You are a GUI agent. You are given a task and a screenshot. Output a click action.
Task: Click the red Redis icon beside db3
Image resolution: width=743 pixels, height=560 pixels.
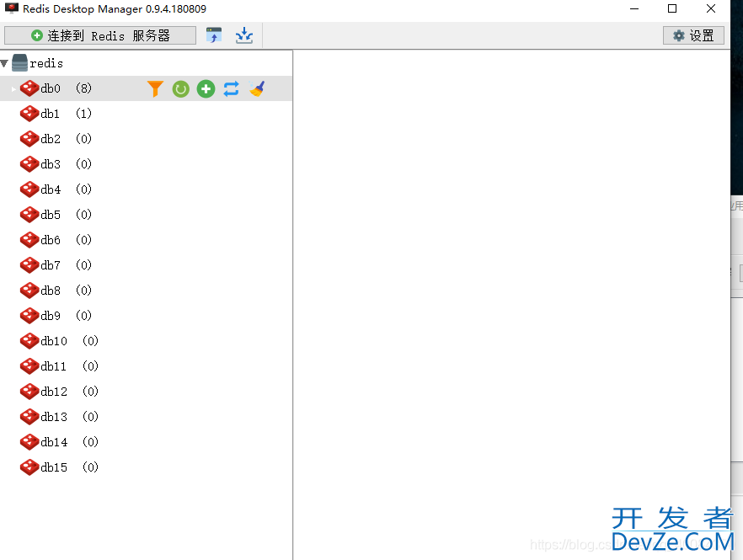(29, 164)
